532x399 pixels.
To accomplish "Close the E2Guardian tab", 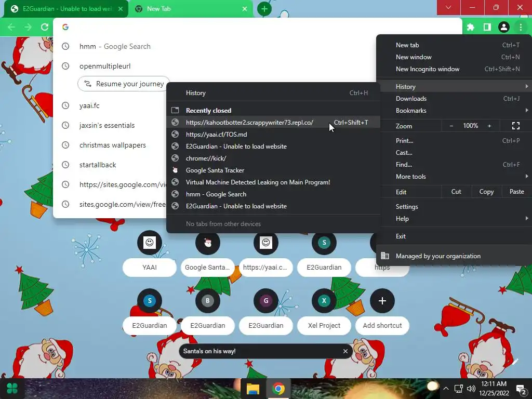I will [x=121, y=9].
